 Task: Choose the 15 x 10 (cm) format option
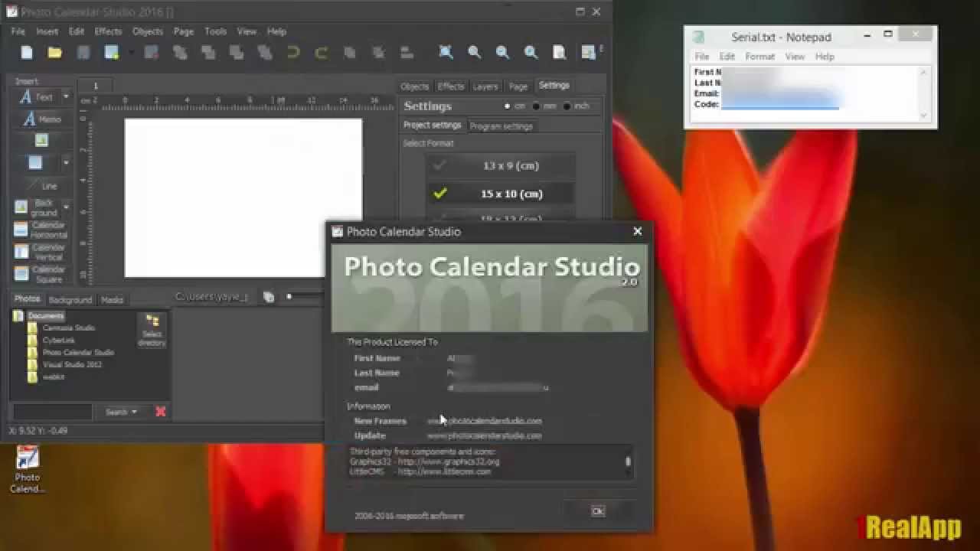pyautogui.click(x=500, y=194)
